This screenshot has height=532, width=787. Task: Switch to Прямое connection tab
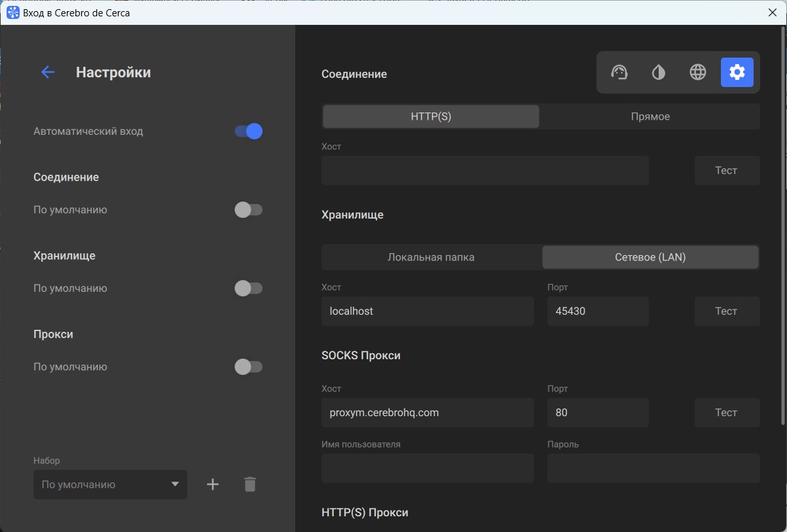point(650,116)
